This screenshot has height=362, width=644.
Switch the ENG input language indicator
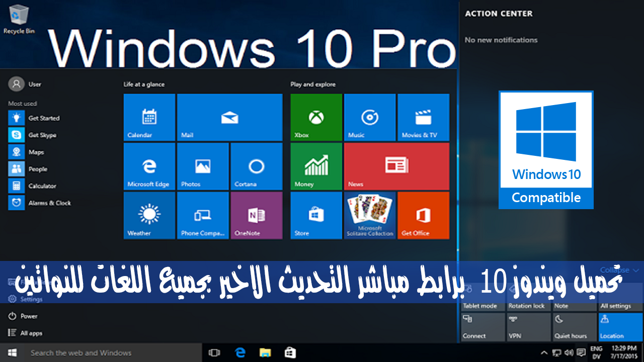[x=597, y=352]
